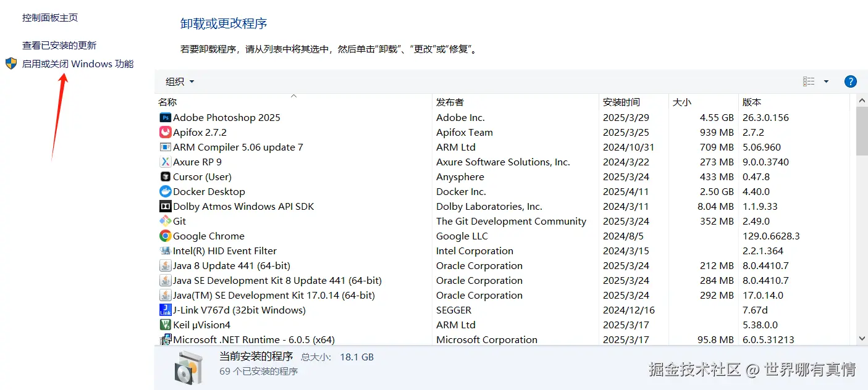Click size value 8.04 MB
This screenshot has height=390, width=868.
[715, 207]
